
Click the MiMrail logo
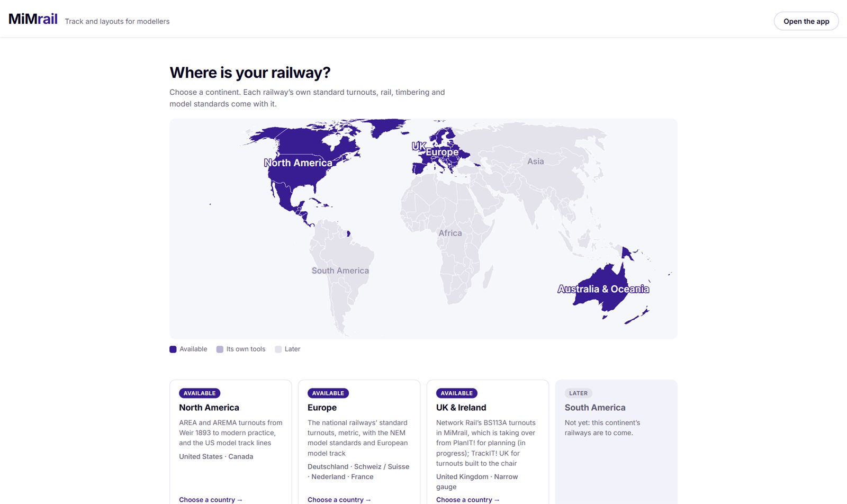click(33, 19)
